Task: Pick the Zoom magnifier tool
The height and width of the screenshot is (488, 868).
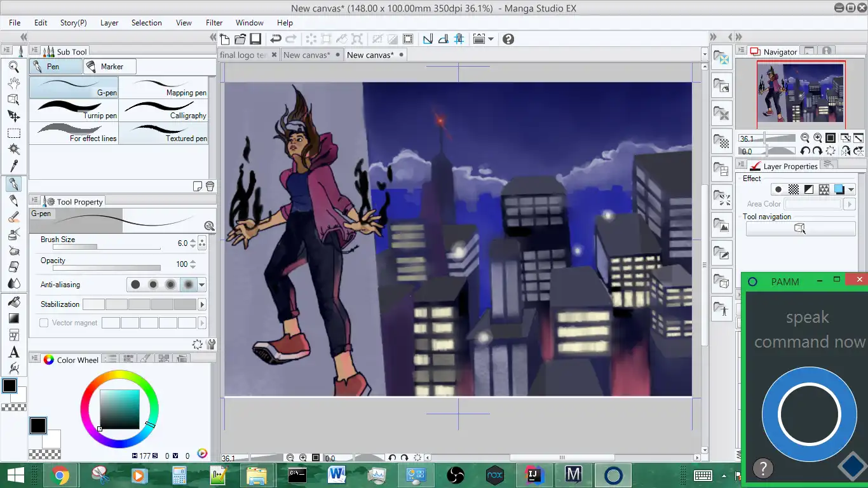Action: tap(13, 66)
